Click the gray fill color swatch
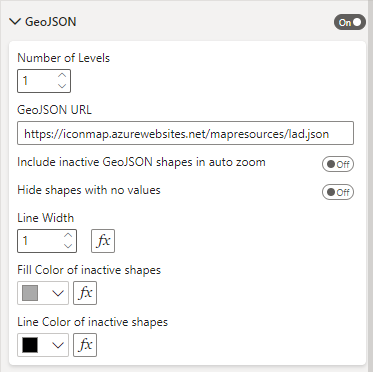This screenshot has width=373, height=372. click(x=30, y=293)
